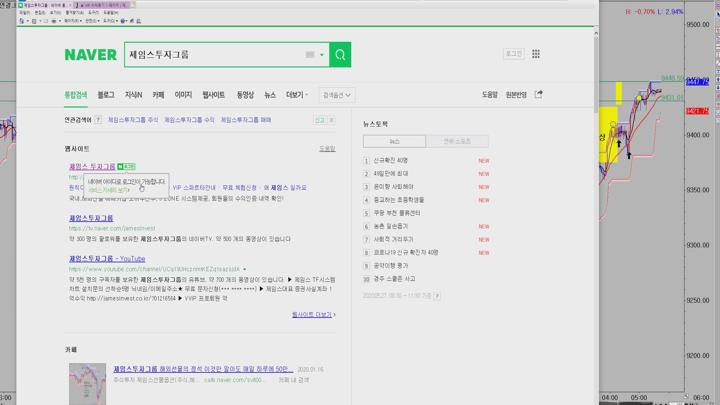Select the first browser tab 제임스투자그룹

click(45, 5)
